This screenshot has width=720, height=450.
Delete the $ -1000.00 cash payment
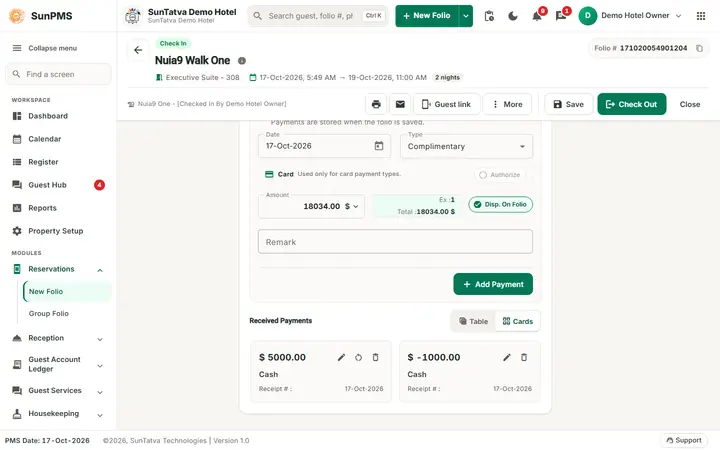click(523, 357)
